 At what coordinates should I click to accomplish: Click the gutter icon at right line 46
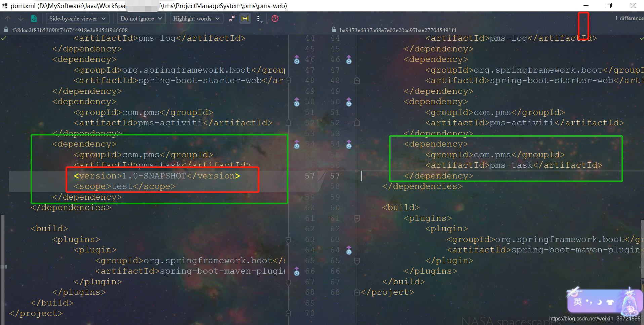[349, 59]
